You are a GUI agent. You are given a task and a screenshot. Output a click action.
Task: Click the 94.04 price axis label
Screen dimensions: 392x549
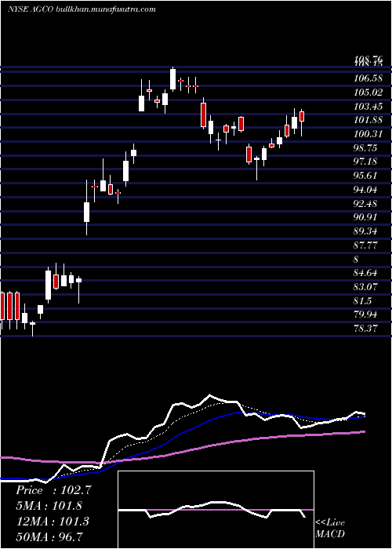(365, 190)
